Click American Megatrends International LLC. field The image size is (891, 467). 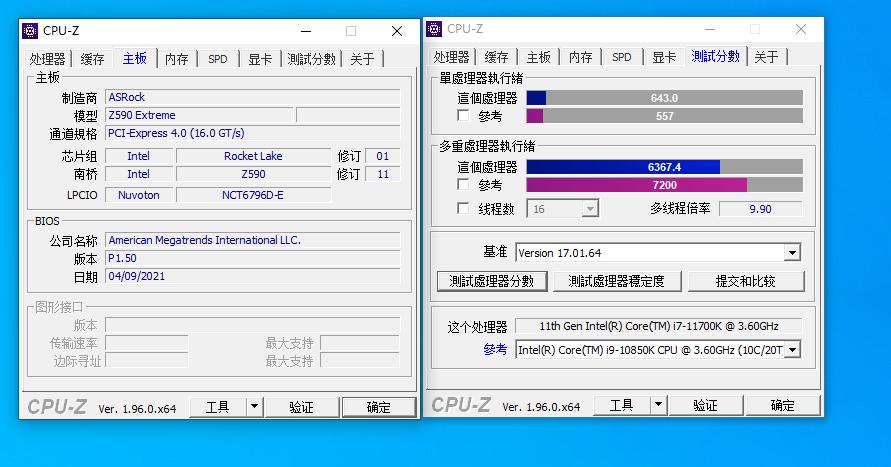pyautogui.click(x=252, y=240)
